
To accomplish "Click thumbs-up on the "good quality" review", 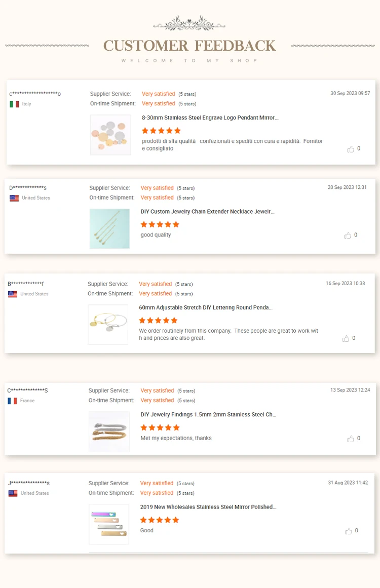I will point(348,236).
